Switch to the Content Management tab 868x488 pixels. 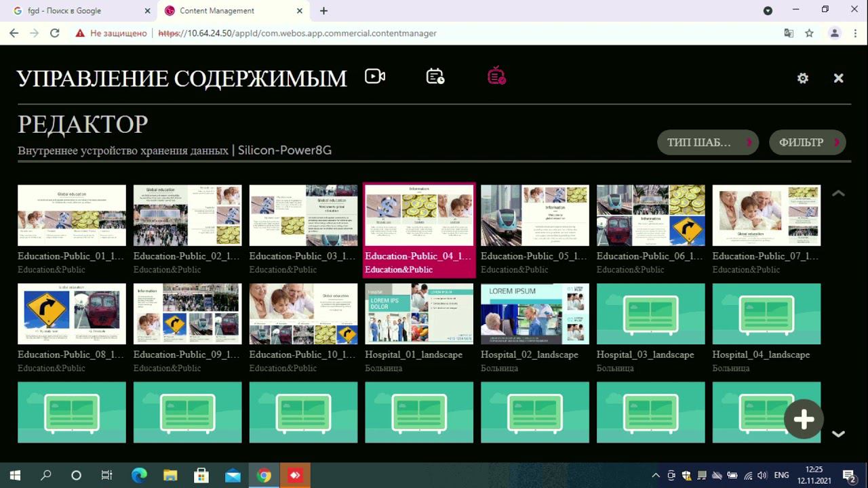(x=234, y=11)
